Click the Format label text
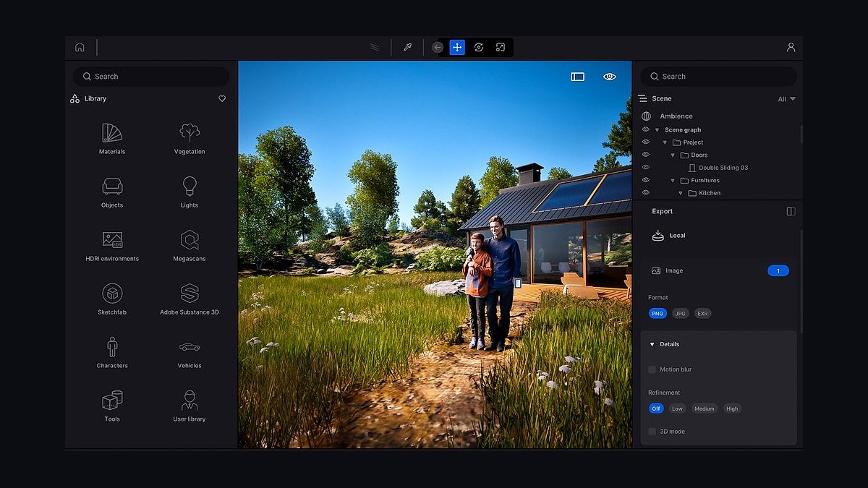The height and width of the screenshot is (488, 868). 658,297
